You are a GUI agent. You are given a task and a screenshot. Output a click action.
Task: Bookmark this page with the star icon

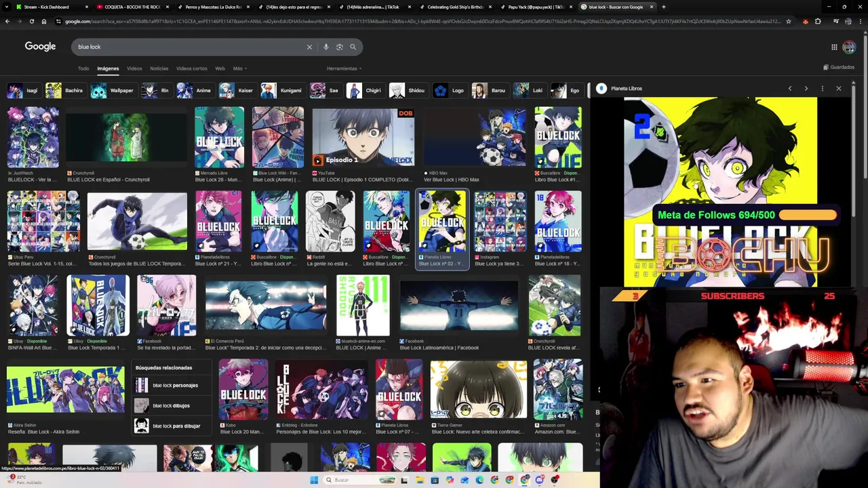pos(788,21)
